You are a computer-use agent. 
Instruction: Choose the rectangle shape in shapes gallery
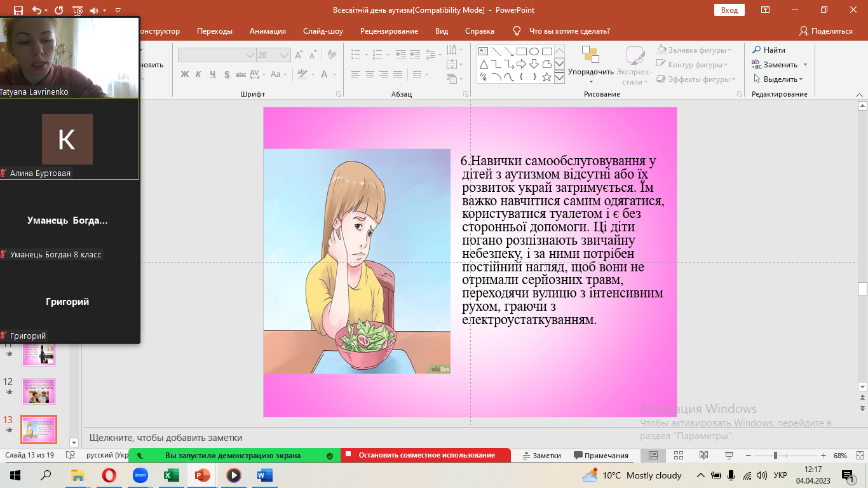pos(521,51)
